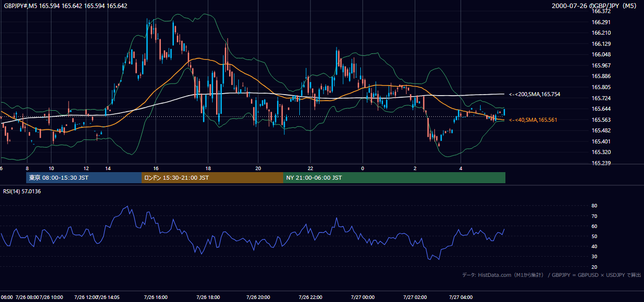The image size is (644, 302).
Task: Click the 7/27 02:00 time label
Action: point(415,297)
